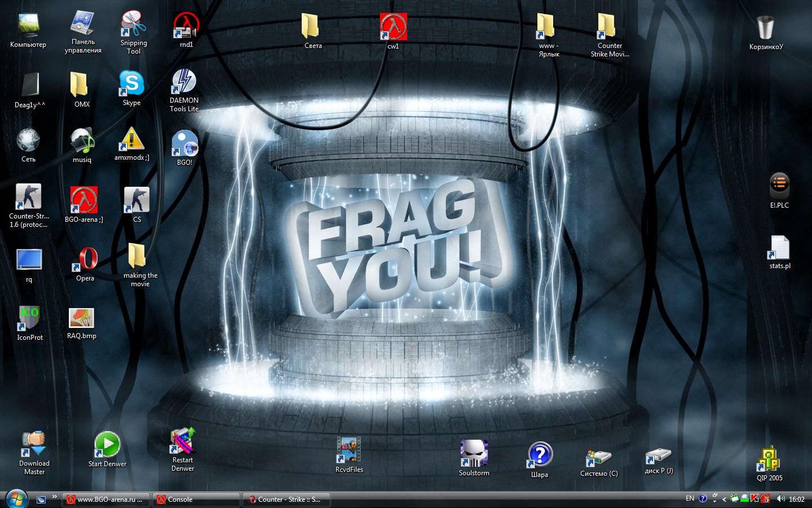The image size is (812, 508).
Task: Click the green envelope tray icon
Action: point(735,498)
